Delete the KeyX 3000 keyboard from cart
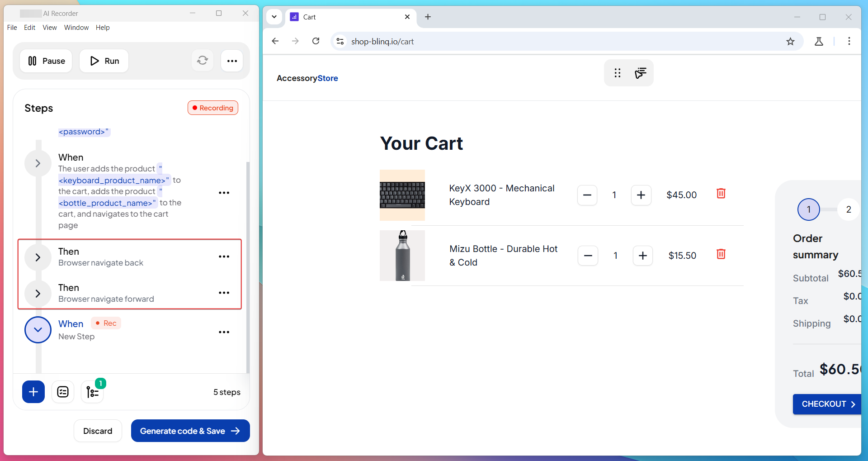The height and width of the screenshot is (461, 868). [x=721, y=194]
